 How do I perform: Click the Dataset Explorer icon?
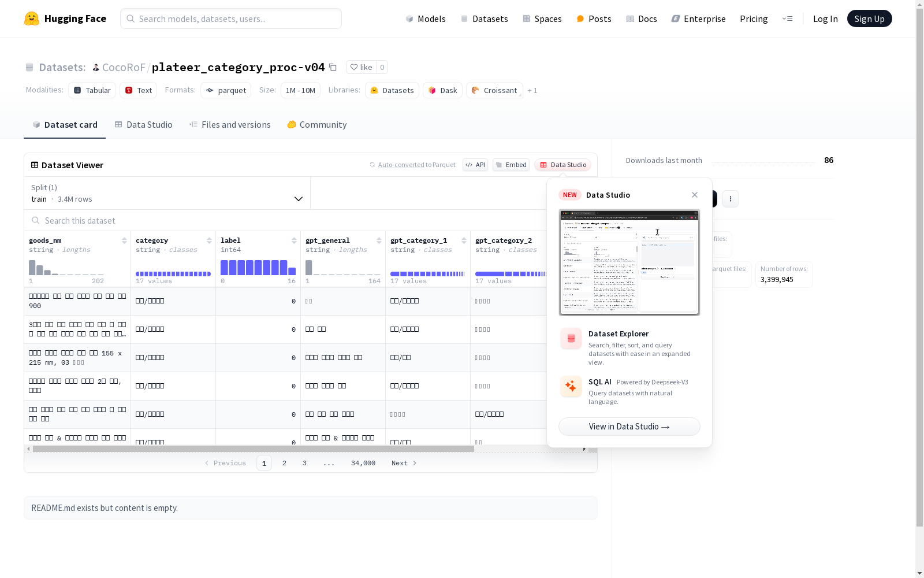pos(571,339)
